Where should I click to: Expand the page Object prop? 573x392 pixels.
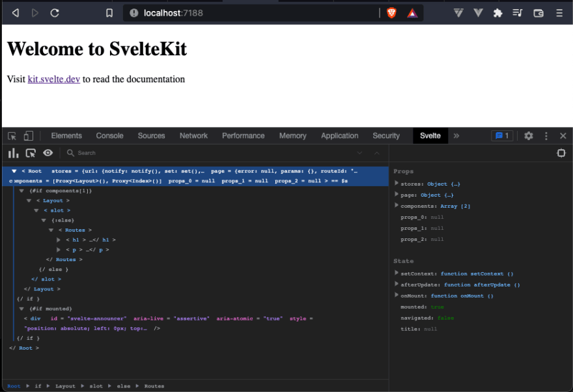pyautogui.click(x=397, y=194)
